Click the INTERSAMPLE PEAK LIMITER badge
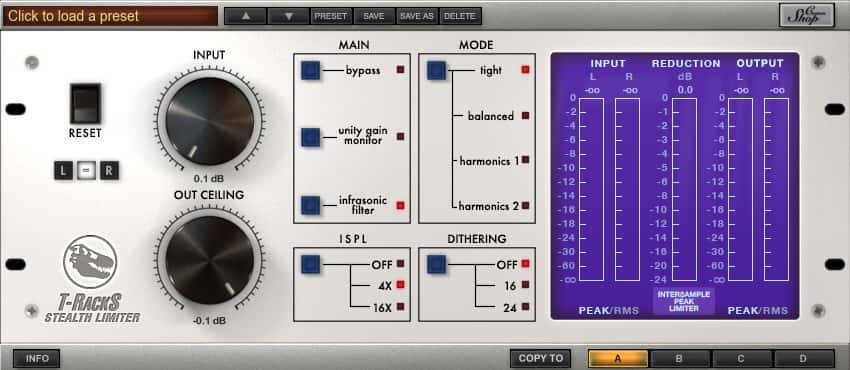The height and width of the screenshot is (370, 850). click(x=684, y=301)
